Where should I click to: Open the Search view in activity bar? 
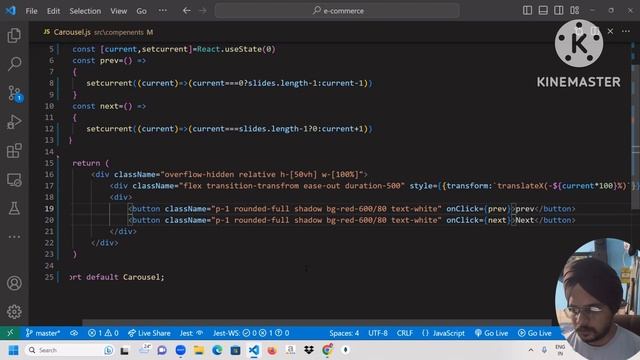click(14, 64)
